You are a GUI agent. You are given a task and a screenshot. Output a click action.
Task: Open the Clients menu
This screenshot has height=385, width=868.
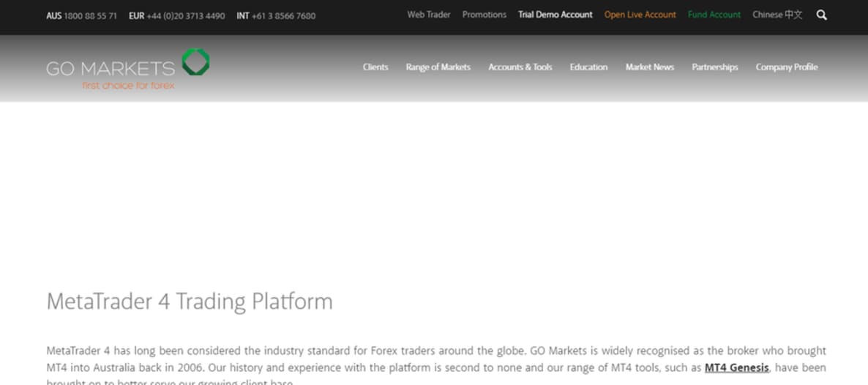[375, 67]
